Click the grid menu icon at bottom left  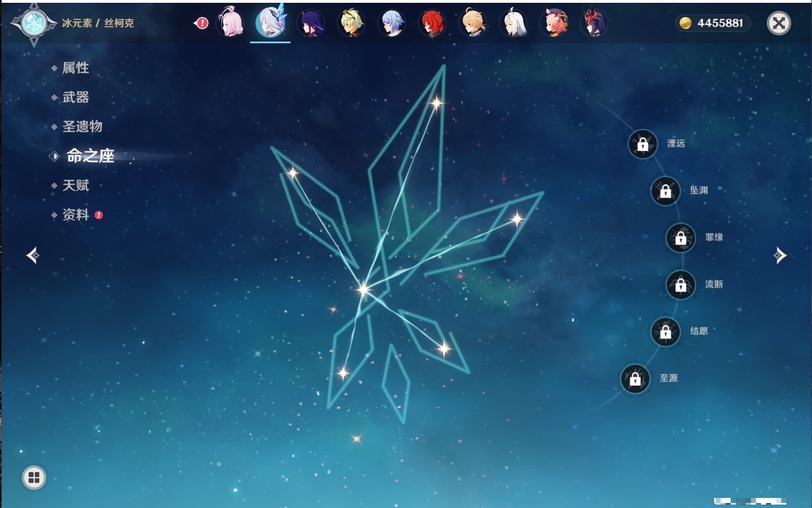tap(34, 478)
